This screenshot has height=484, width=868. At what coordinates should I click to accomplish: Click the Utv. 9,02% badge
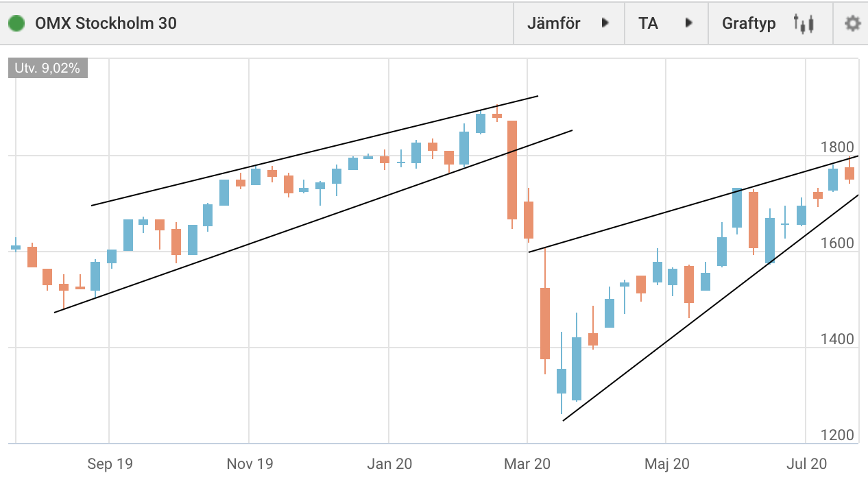47,69
